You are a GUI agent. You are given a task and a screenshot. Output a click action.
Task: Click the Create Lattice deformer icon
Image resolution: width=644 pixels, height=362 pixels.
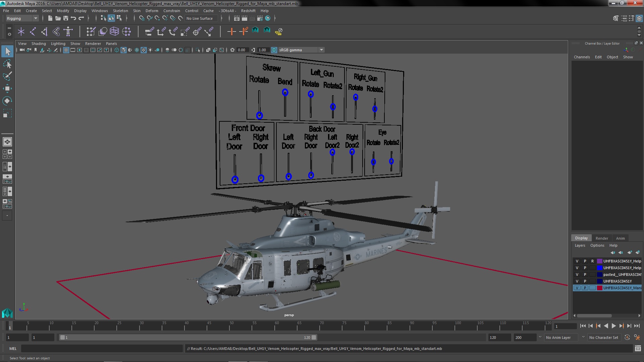(x=114, y=32)
